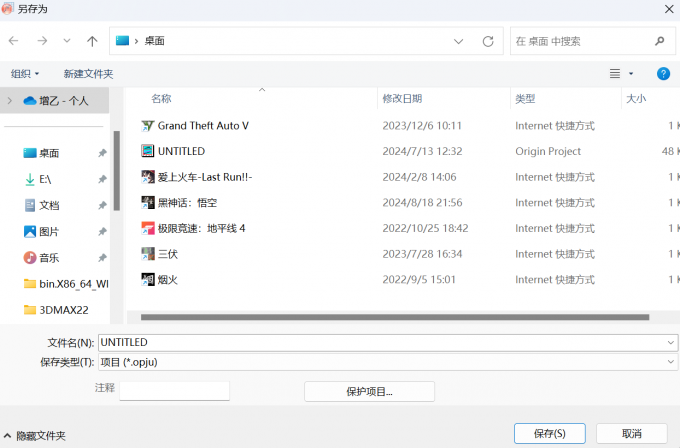Click date 2024/7/13 12:32 of UNTITLED

(x=422, y=151)
